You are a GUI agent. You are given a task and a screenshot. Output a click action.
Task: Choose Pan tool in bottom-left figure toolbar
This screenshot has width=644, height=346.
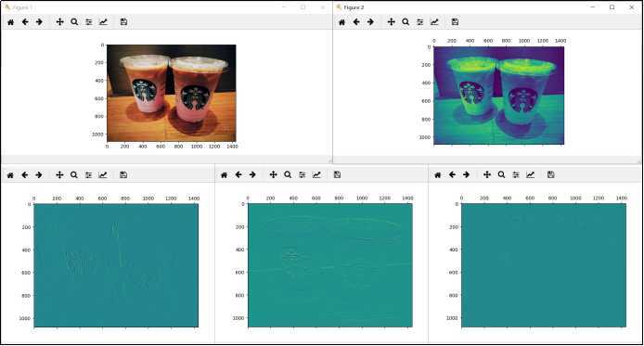coord(59,175)
